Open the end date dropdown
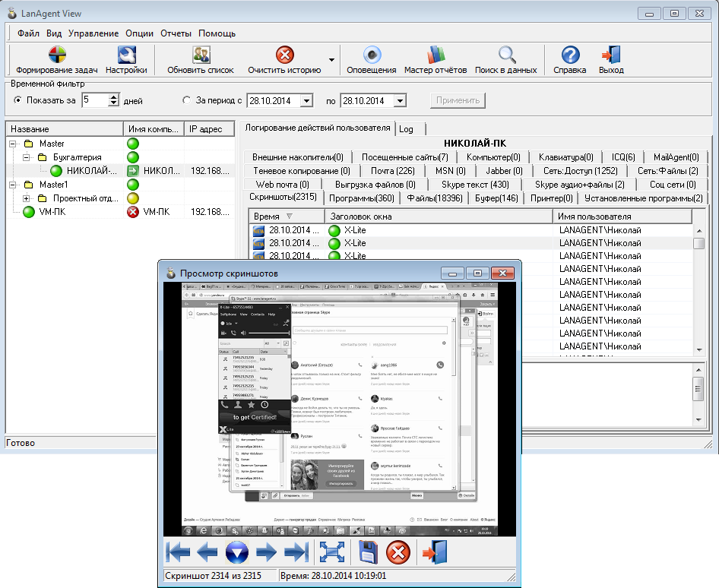Image resolution: width=719 pixels, height=588 pixels. click(400, 100)
